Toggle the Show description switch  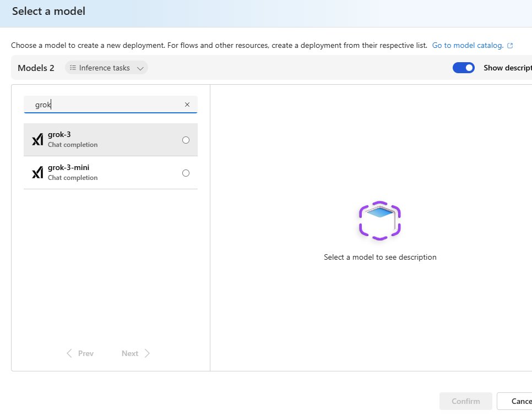464,68
